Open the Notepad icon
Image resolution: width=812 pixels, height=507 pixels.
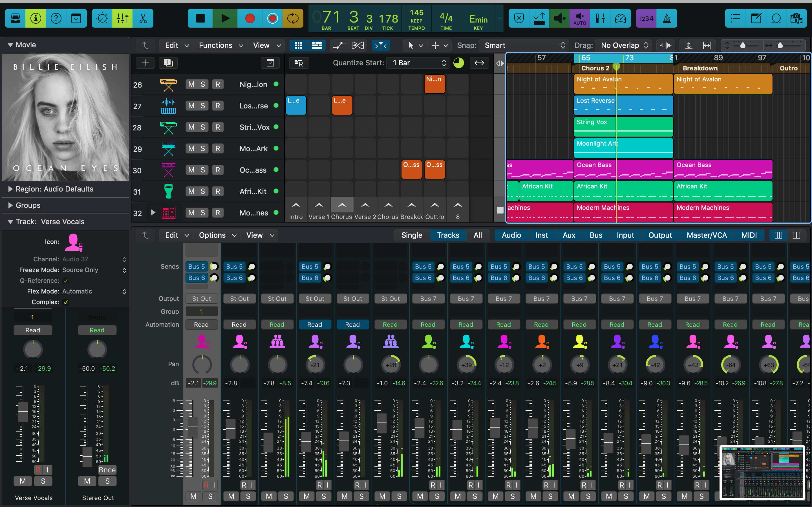pos(756,18)
